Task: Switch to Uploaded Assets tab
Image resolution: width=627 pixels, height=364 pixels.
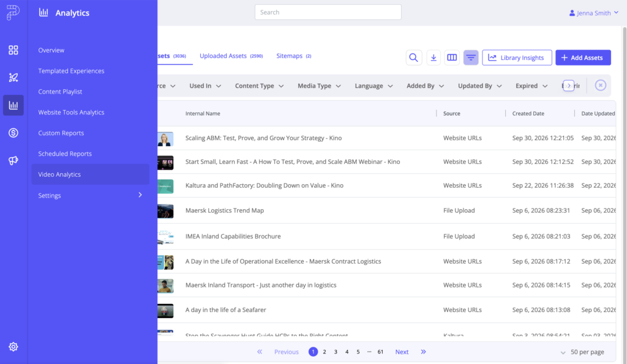Action: point(231,56)
